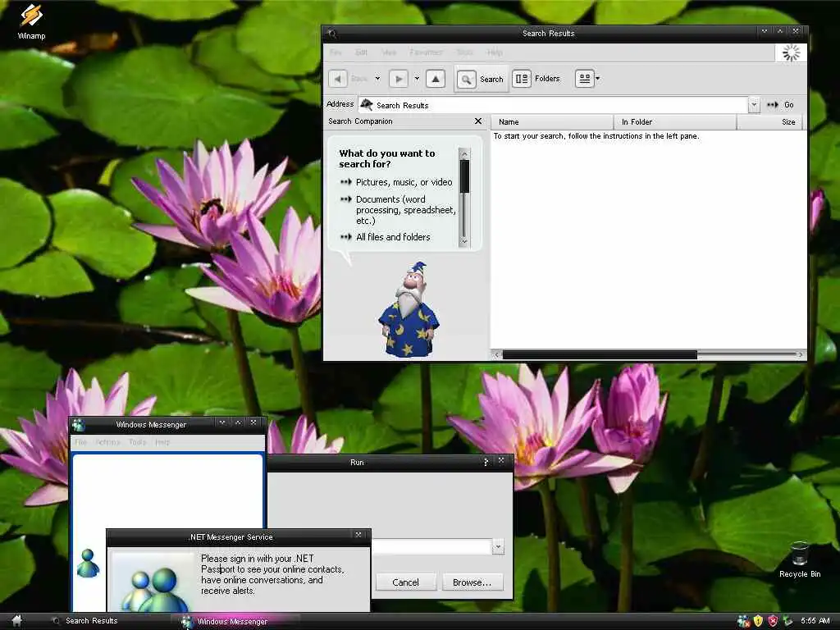
Task: Click the throbber animation in Search Results
Action: tap(792, 52)
